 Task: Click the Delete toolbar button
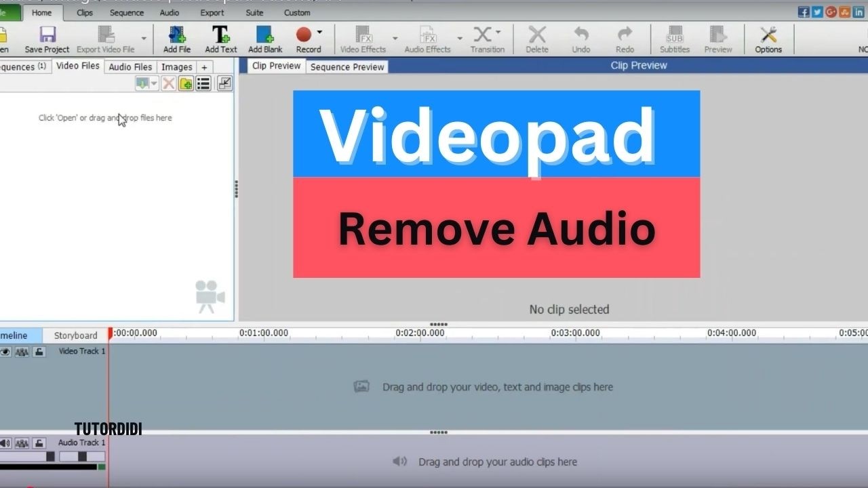coord(537,39)
